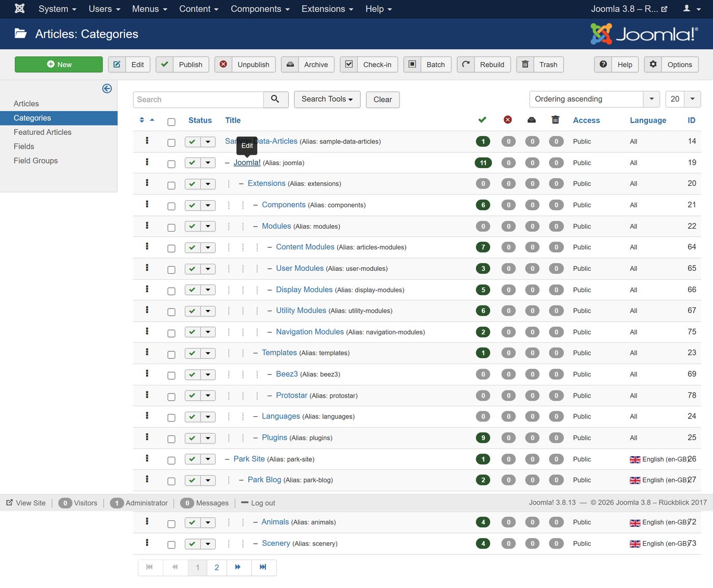Select checkbox for Joomla! category row

pos(171,164)
